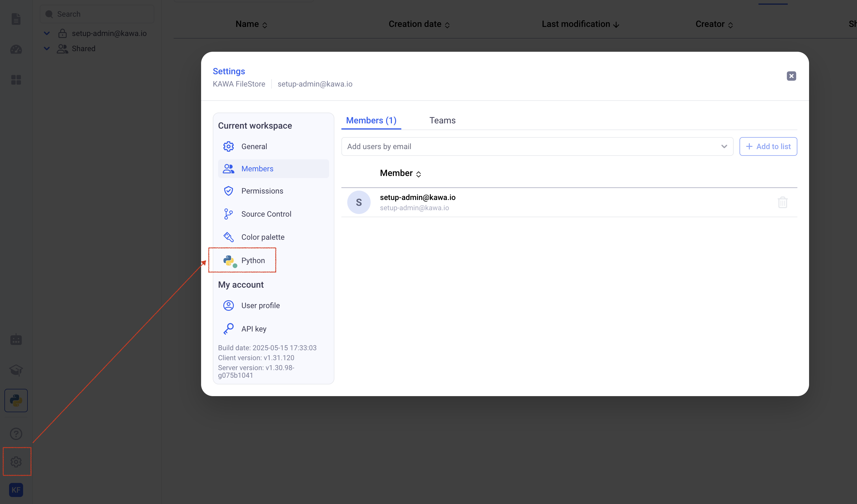This screenshot has height=504, width=857.
Task: Open the help question mark icon
Action: click(16, 434)
